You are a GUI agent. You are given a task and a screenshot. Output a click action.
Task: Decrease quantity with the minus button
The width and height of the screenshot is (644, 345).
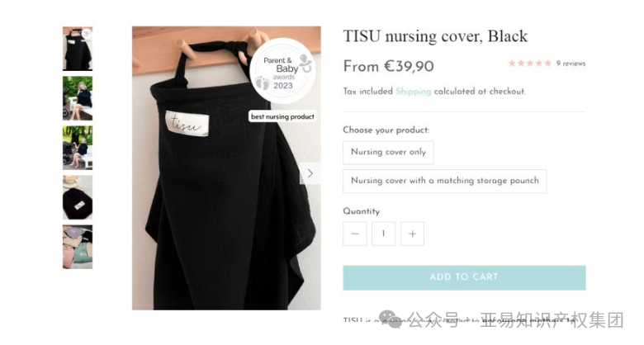355,234
